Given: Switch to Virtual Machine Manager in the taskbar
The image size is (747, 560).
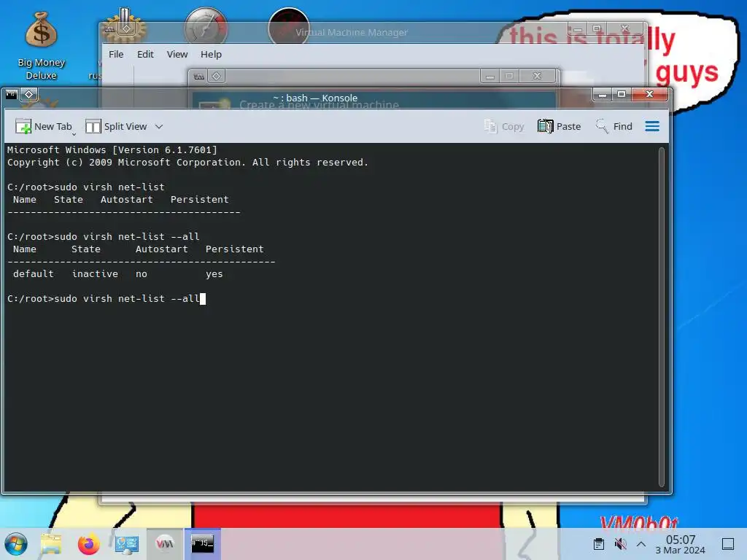Looking at the screenshot, I should 164,544.
